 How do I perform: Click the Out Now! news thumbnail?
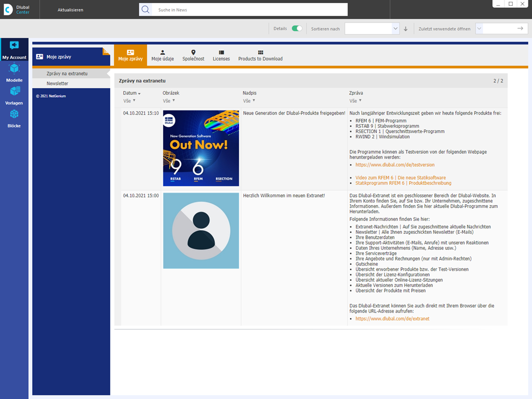click(x=201, y=148)
